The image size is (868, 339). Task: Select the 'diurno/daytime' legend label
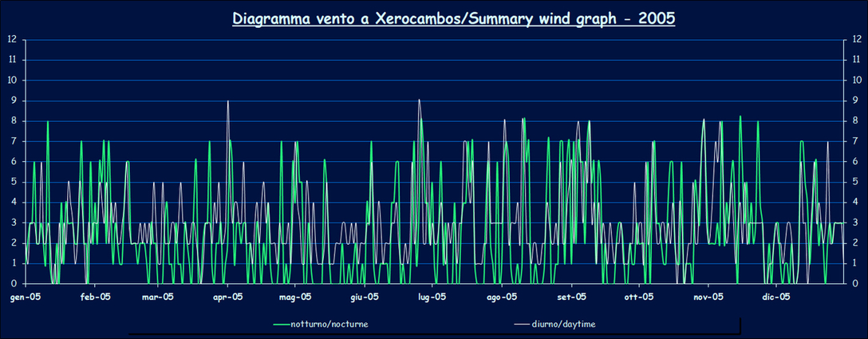point(564,325)
